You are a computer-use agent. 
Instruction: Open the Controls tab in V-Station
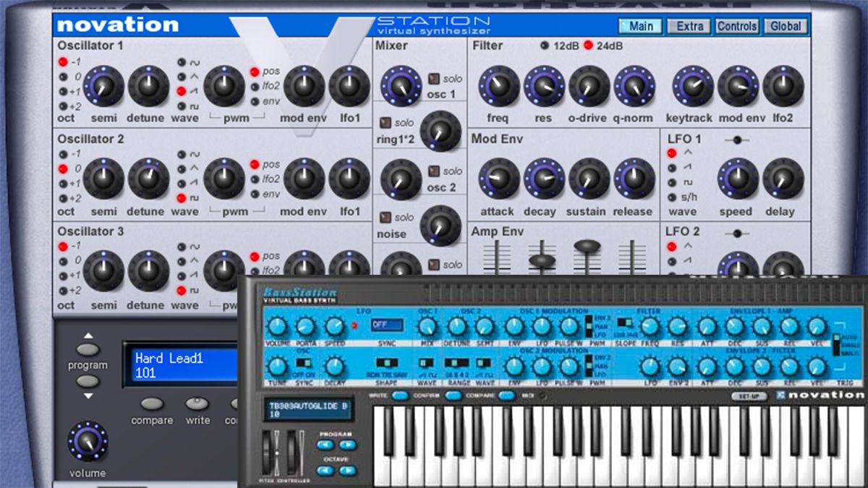[x=737, y=26]
